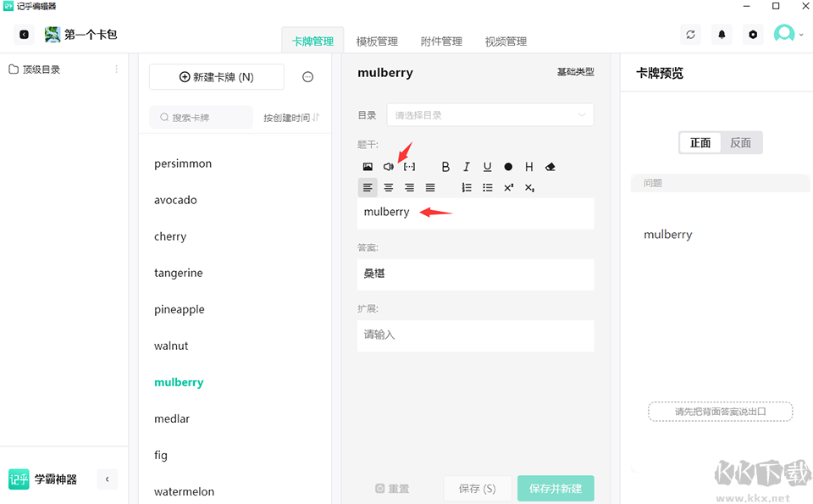Toggle bold formatting
This screenshot has height=504, width=813.
point(445,166)
